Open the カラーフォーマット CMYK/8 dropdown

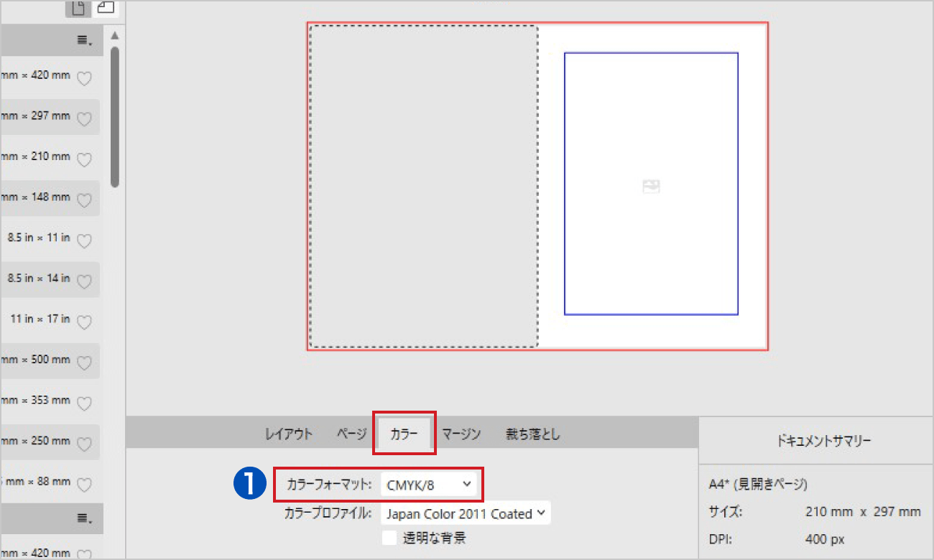point(428,485)
